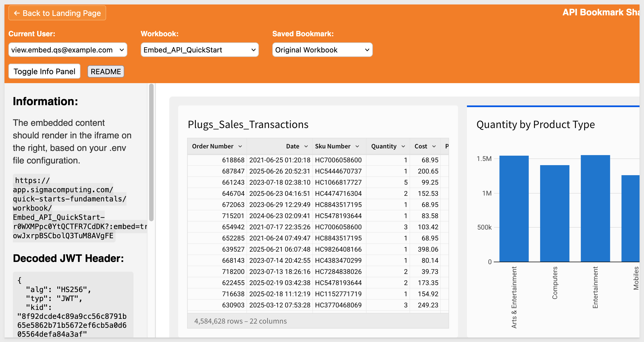This screenshot has width=644, height=342.
Task: Expand the Current User dropdown
Action: 68,50
